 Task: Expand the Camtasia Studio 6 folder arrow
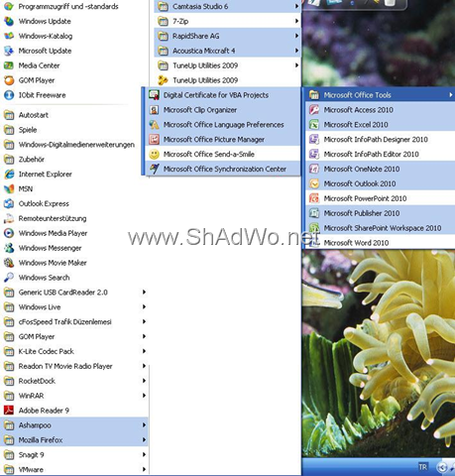[x=296, y=6]
